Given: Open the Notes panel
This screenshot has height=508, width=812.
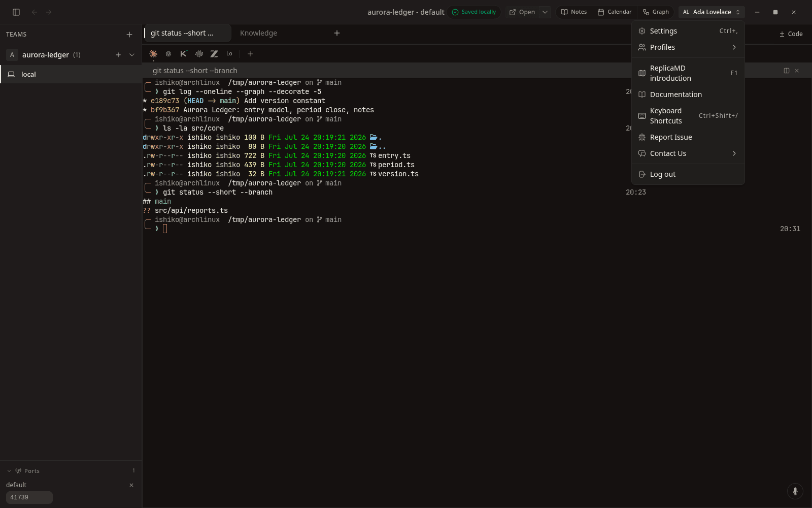Looking at the screenshot, I should (x=574, y=12).
